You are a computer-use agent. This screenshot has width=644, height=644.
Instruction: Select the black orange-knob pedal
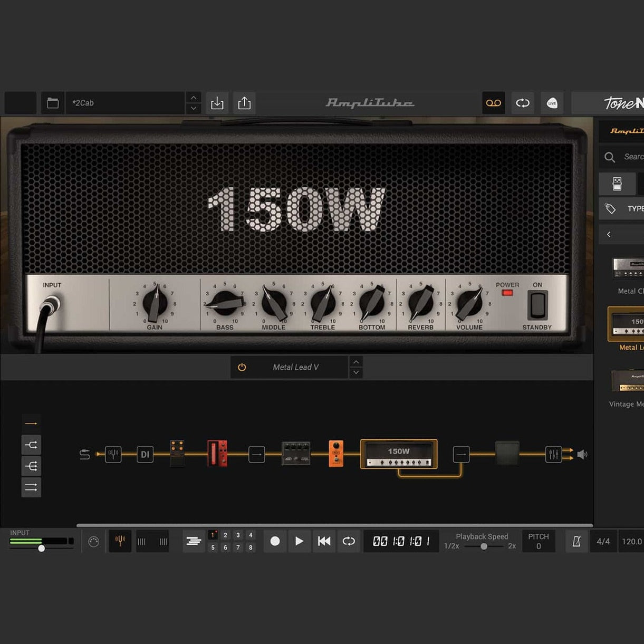tap(177, 454)
